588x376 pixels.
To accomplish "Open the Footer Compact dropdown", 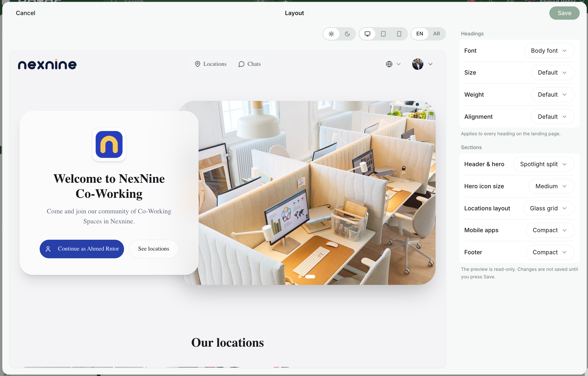I will point(550,252).
